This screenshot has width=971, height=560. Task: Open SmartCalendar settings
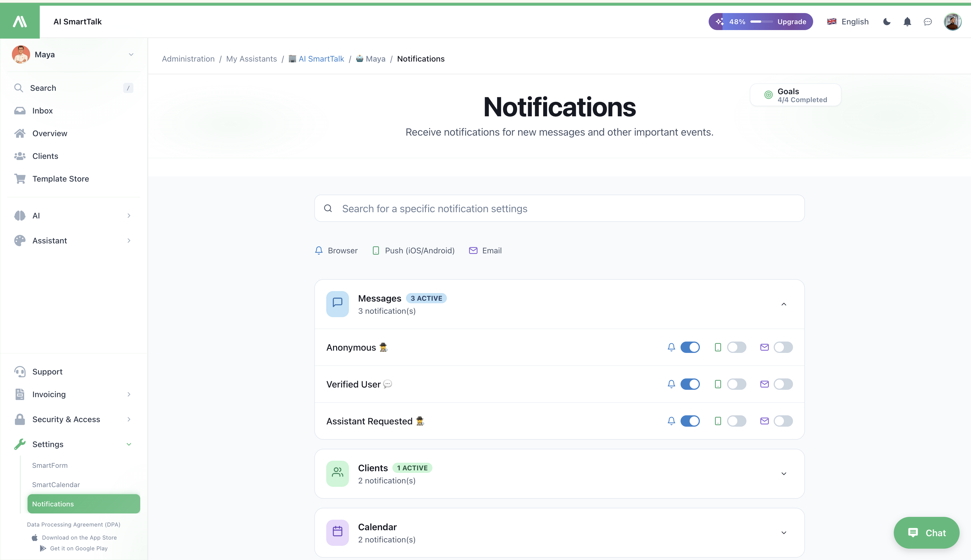(x=56, y=485)
